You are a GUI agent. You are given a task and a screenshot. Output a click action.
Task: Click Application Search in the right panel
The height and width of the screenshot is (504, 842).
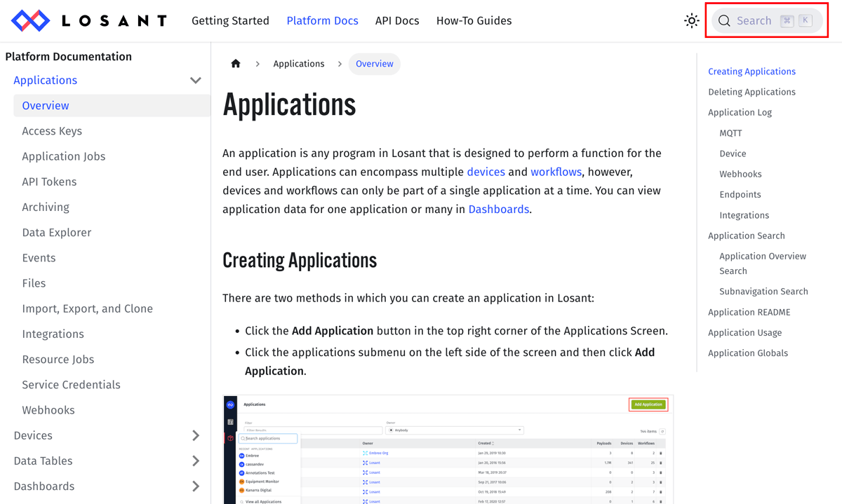click(x=746, y=236)
